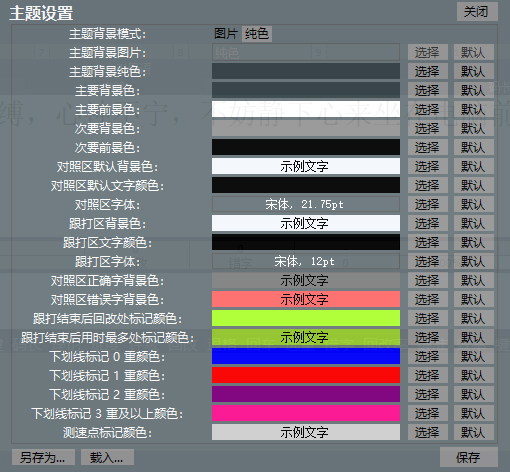Switch background mode to 纯色

point(257,34)
